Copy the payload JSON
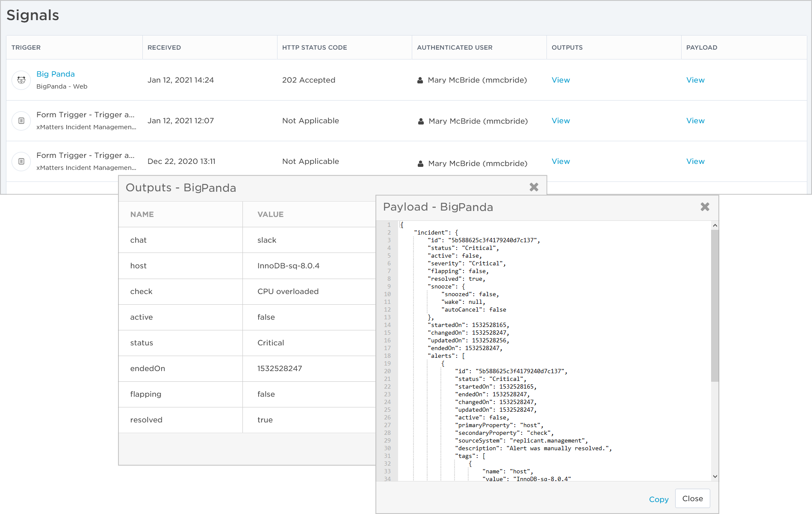812x514 pixels. click(658, 499)
